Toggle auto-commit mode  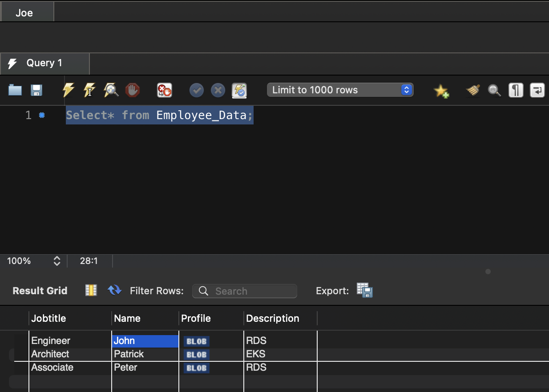point(239,90)
